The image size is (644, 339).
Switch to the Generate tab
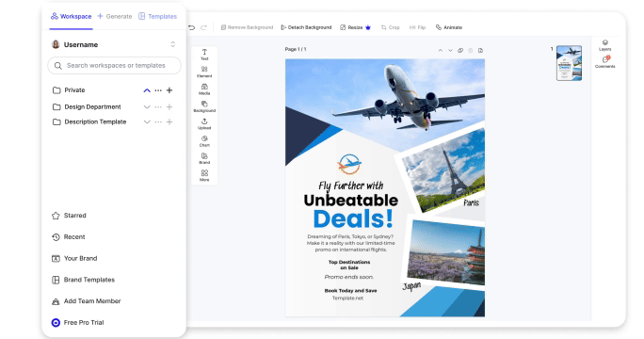(x=115, y=16)
